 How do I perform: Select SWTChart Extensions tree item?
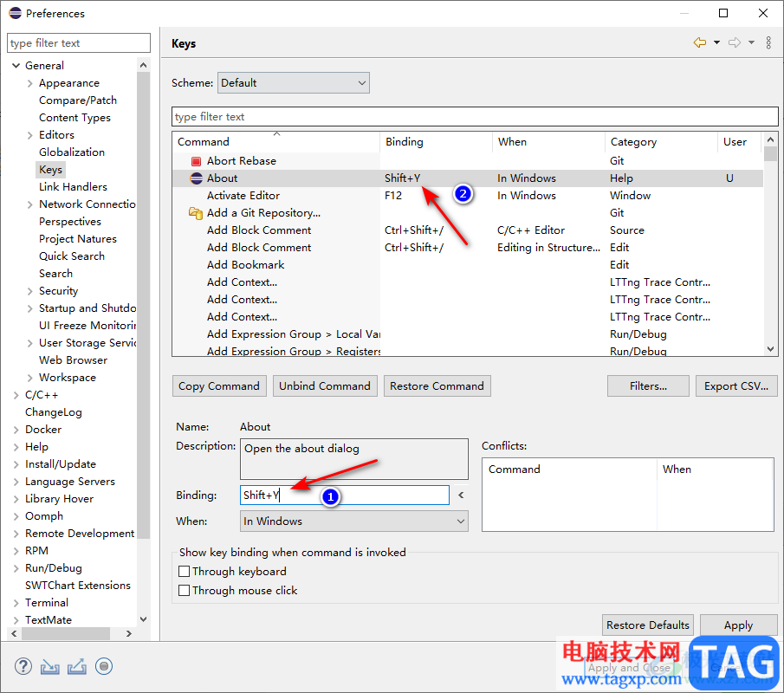(x=77, y=585)
